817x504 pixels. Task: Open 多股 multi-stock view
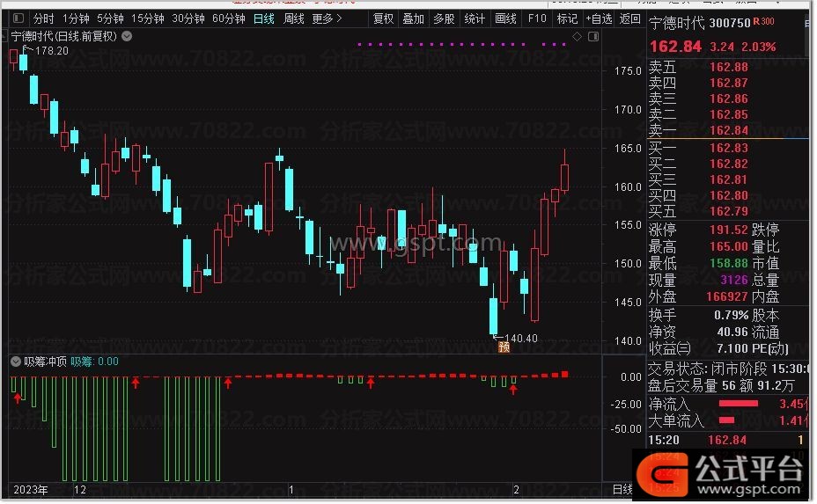[x=444, y=18]
